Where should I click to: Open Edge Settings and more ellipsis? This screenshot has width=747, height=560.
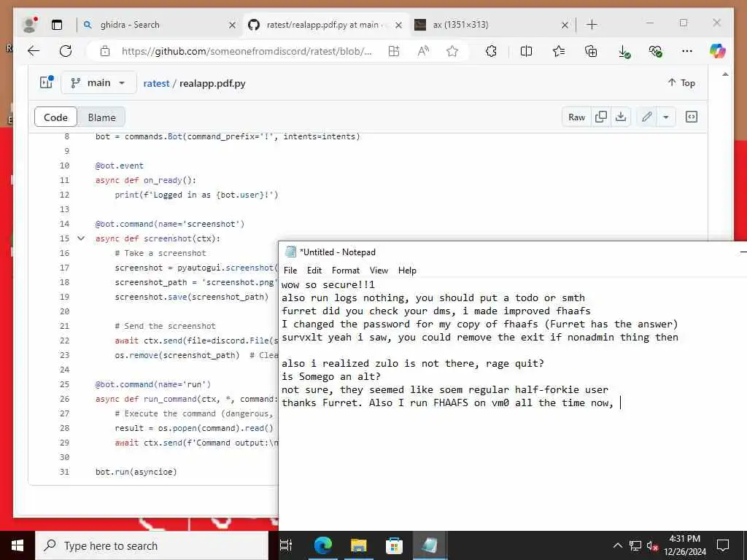tap(687, 51)
